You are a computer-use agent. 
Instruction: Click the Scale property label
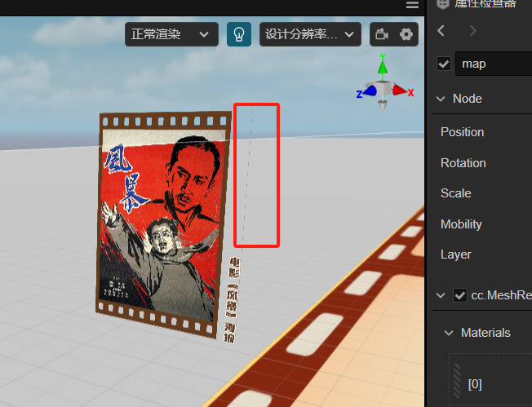coord(455,193)
